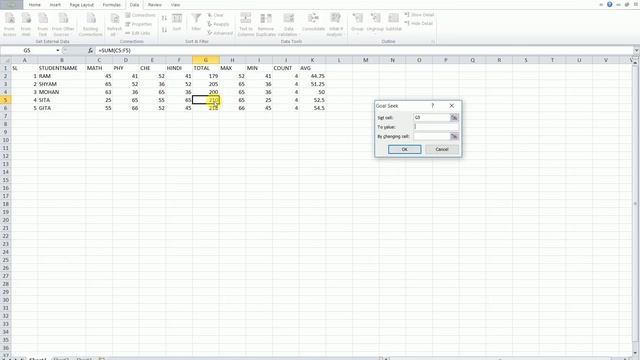
Task: Click the Subtotal icon
Action: [x=393, y=22]
